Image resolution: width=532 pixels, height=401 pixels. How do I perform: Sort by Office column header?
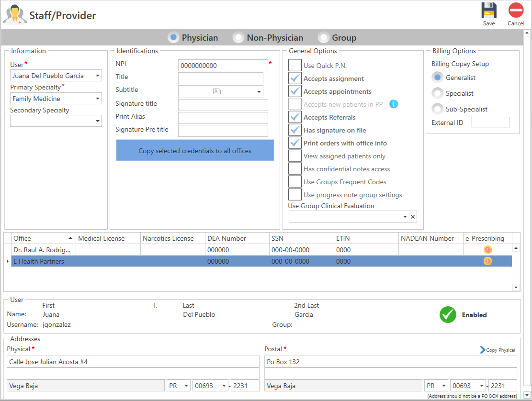(x=43, y=238)
